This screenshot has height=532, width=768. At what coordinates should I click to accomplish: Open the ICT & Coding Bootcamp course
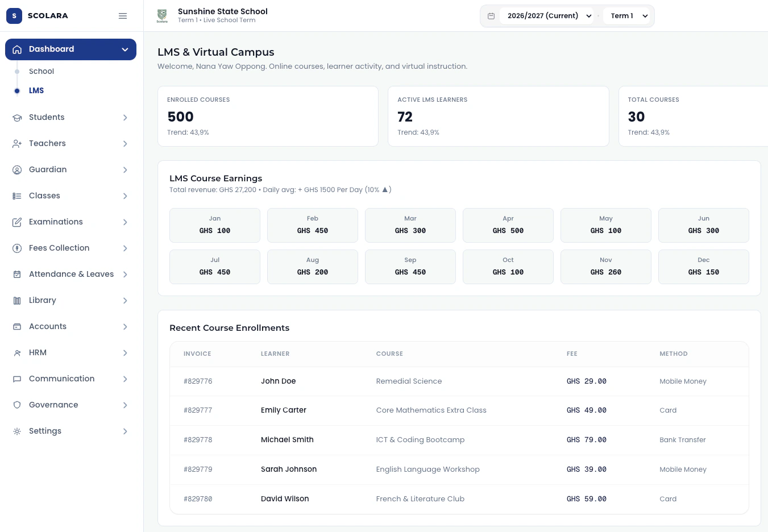[420, 440]
